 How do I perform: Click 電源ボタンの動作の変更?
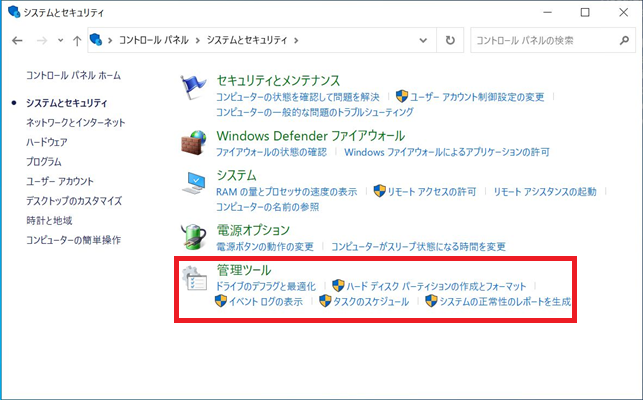point(265,247)
